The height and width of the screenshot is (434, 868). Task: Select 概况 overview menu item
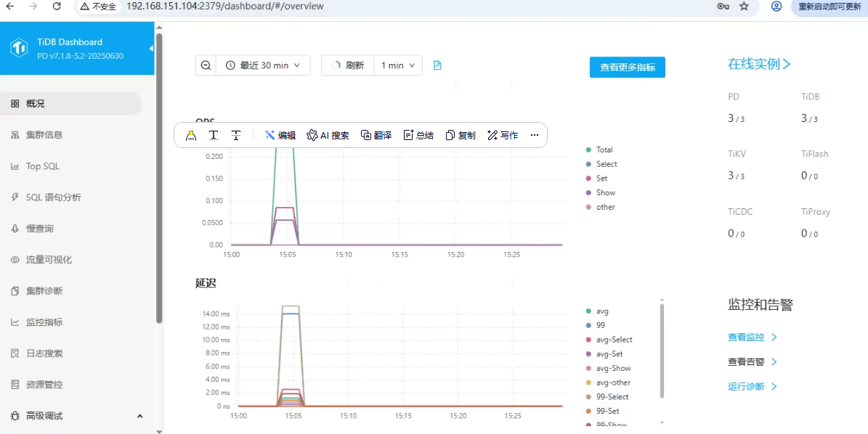coord(71,103)
